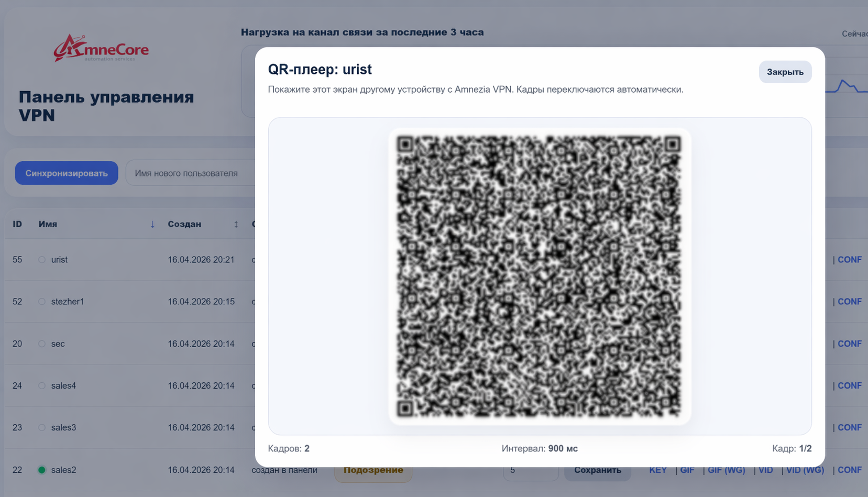This screenshot has width=868, height=497.
Task: Click the creation date in the sales3 row
Action: [201, 428]
